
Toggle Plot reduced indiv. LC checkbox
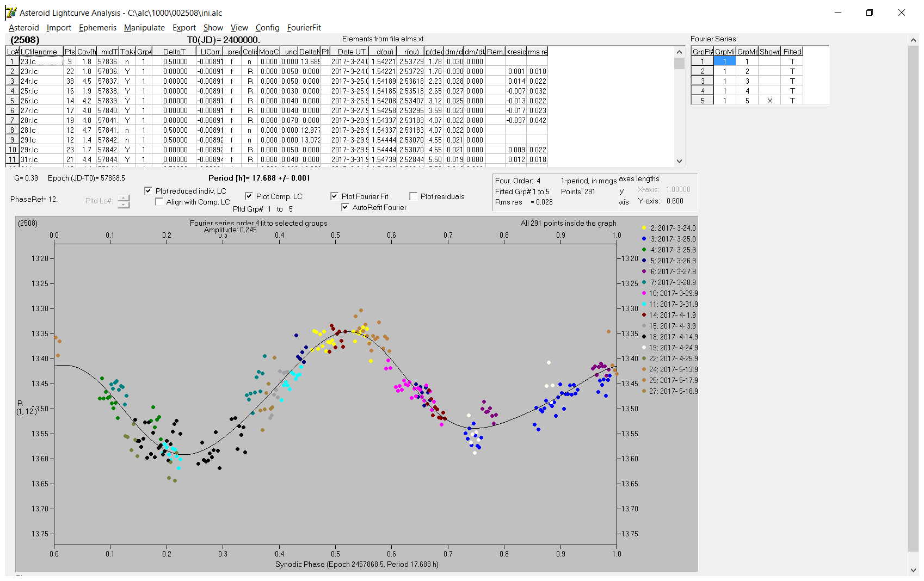point(148,191)
